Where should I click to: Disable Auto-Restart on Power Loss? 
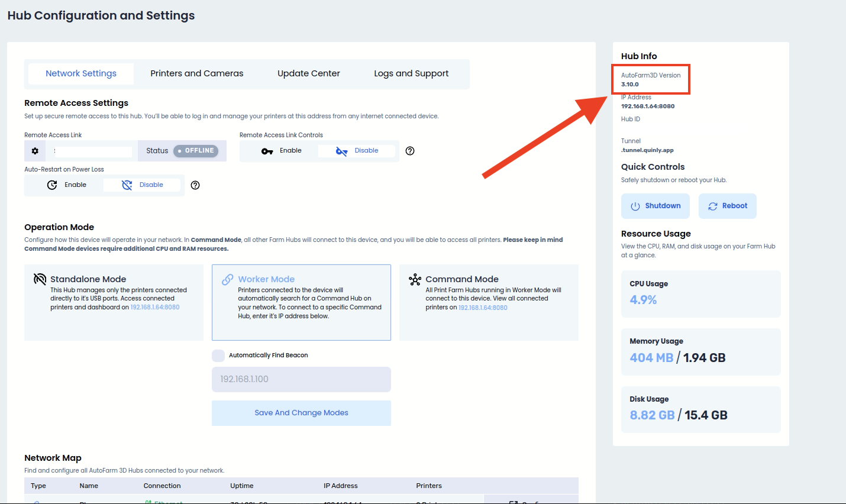click(142, 185)
